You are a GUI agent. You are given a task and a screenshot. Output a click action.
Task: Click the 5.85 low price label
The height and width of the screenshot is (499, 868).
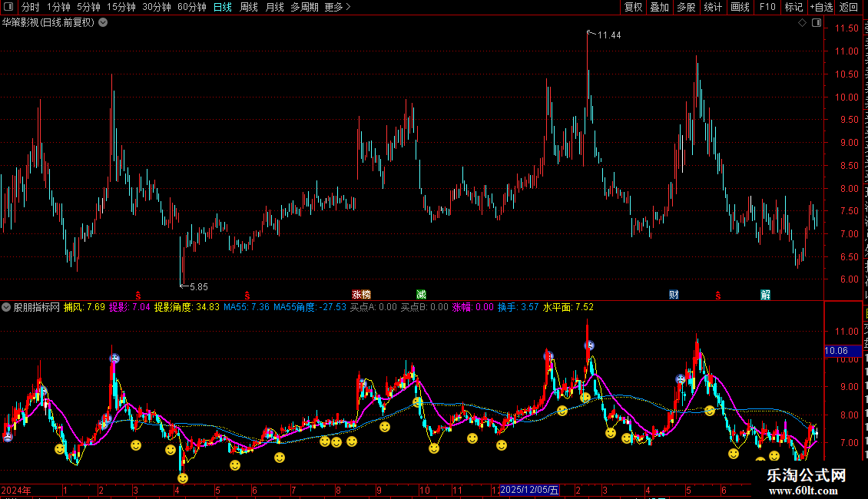(199, 287)
